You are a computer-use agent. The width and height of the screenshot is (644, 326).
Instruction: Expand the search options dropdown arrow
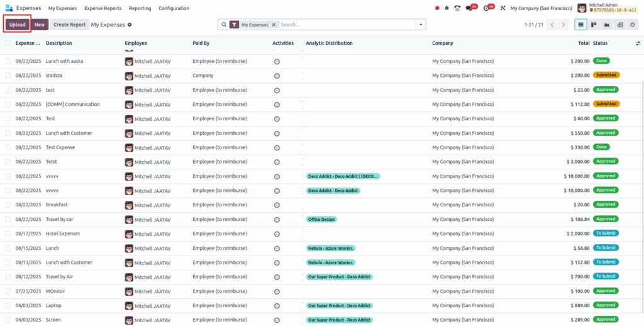tap(420, 25)
